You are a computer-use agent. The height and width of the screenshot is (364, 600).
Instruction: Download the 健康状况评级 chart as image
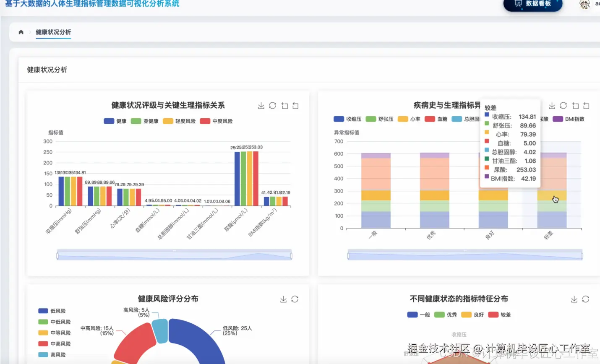(x=261, y=106)
